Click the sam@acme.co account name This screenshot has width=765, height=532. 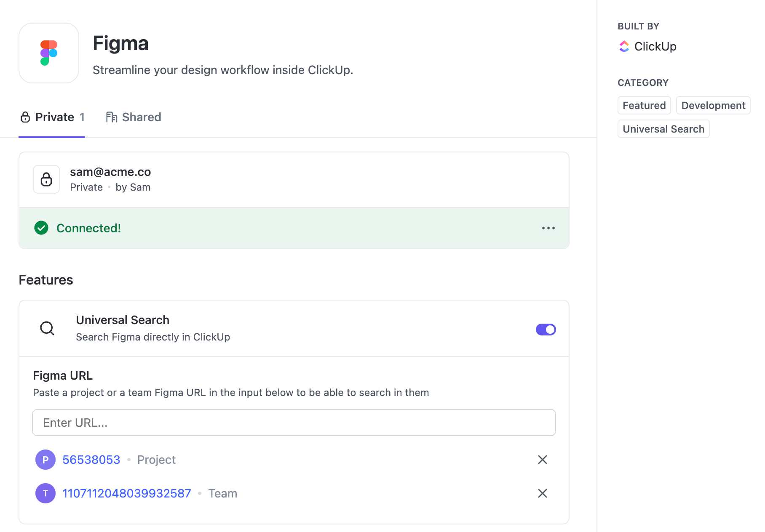110,172
